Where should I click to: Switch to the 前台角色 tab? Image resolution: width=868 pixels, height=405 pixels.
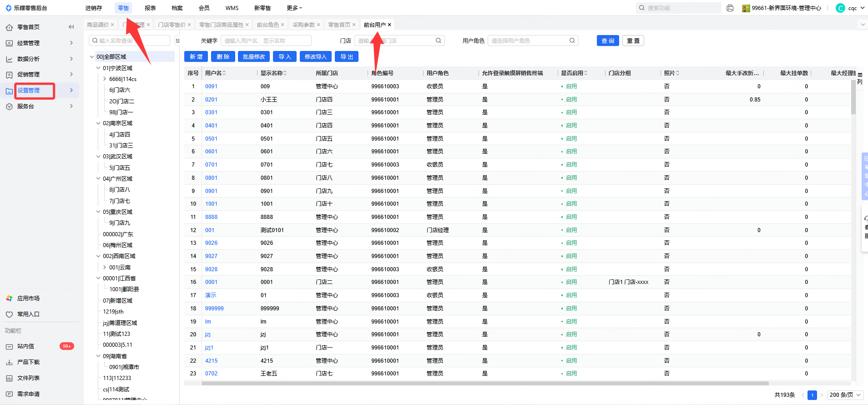(x=267, y=25)
